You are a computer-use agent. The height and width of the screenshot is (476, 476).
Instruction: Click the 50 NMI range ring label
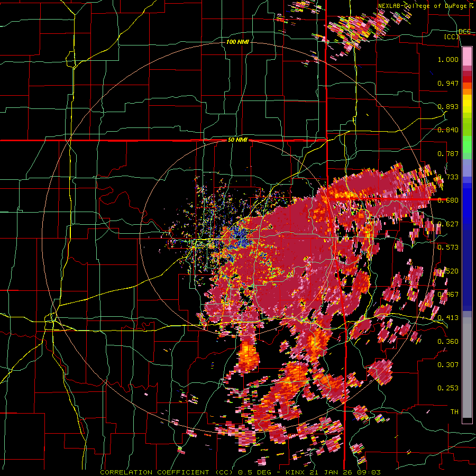[237, 140]
